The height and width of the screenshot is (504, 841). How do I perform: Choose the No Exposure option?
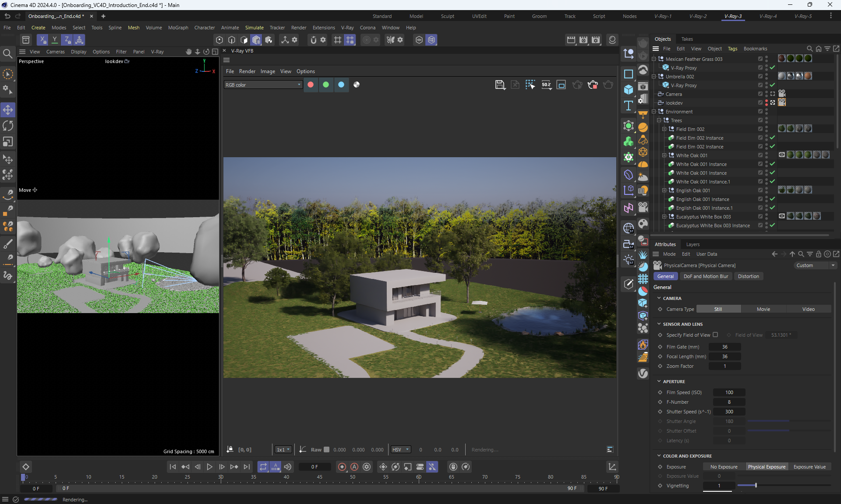point(724,467)
